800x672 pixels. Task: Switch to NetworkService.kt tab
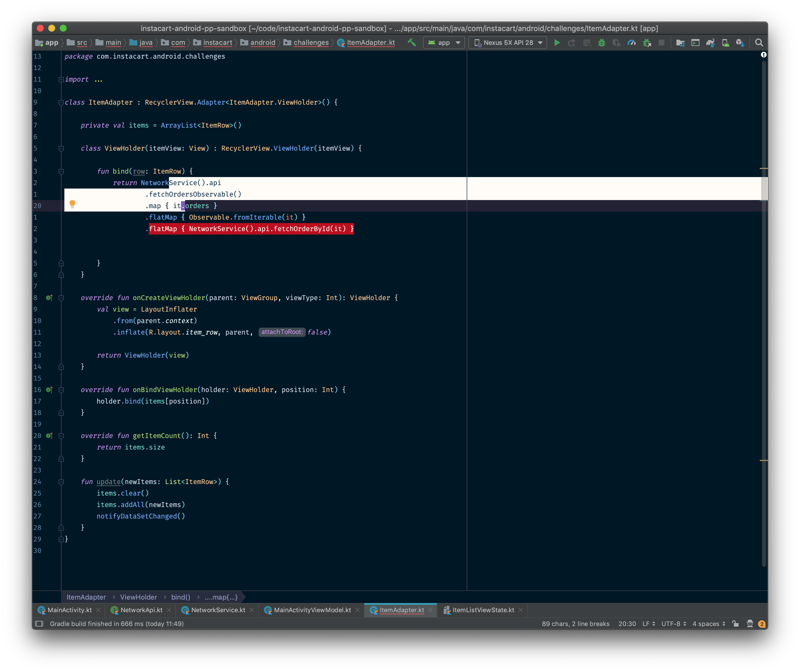pos(218,610)
